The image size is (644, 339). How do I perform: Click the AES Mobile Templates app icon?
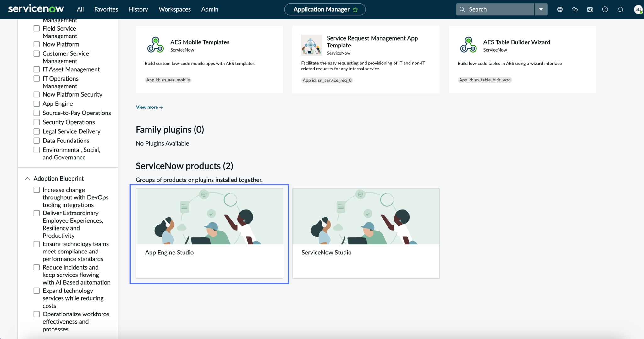coord(155,45)
